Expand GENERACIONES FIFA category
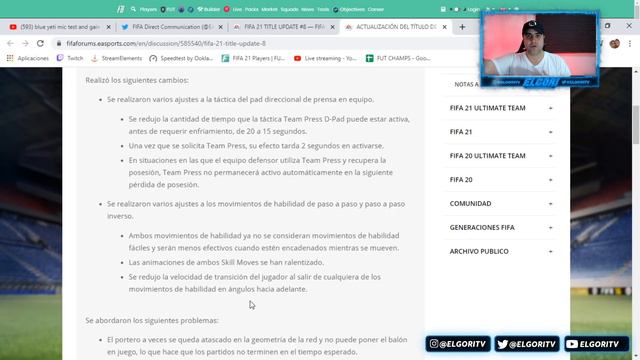Image resolution: width=640 pixels, height=360 pixels. click(x=501, y=227)
